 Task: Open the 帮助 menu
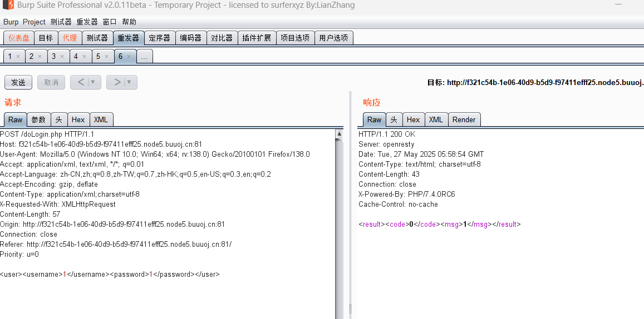[129, 22]
